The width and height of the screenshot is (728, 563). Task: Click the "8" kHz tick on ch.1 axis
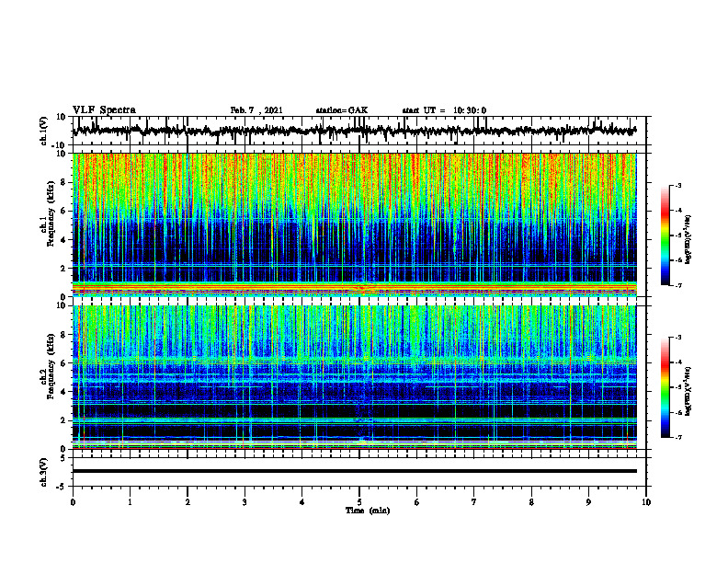pyautogui.click(x=63, y=182)
